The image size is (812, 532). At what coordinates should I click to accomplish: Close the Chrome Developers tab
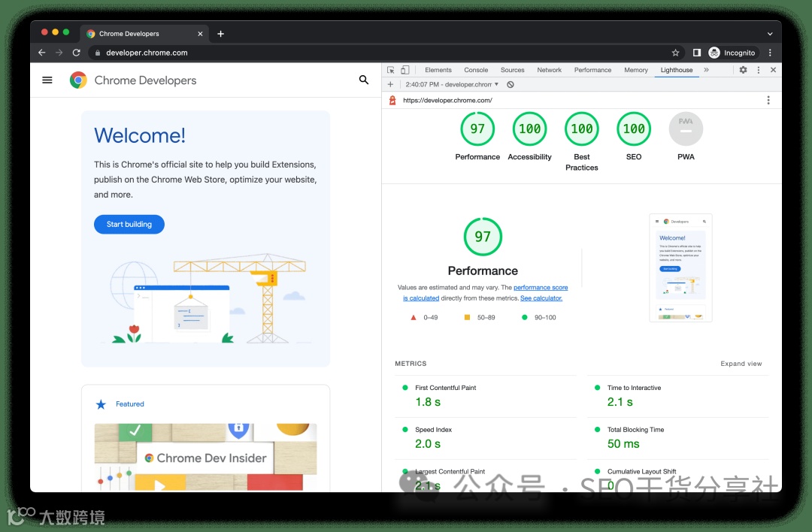(x=200, y=34)
